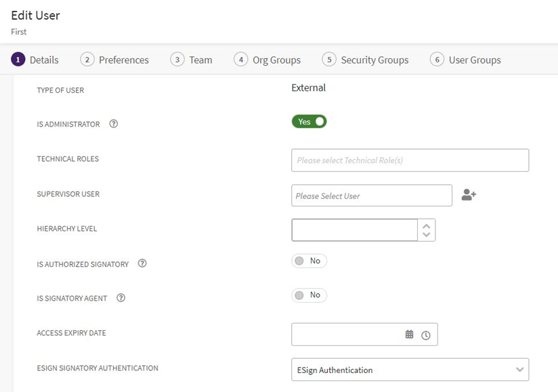Turn off the Is Administrator toggle

309,122
